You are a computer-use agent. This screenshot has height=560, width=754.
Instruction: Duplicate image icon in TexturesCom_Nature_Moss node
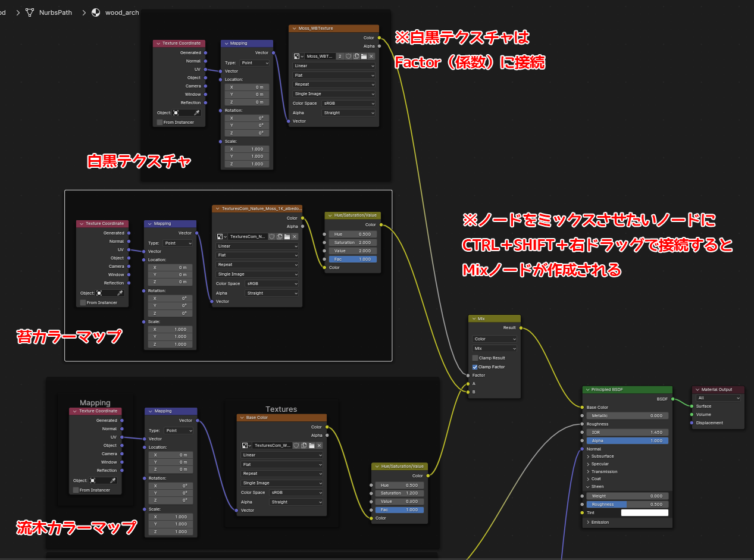click(x=279, y=236)
